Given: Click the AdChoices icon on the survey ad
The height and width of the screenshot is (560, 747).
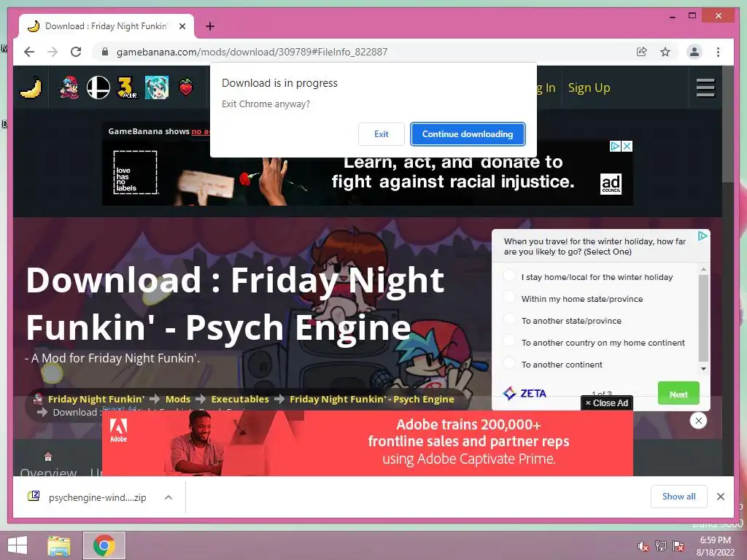Looking at the screenshot, I should 703,236.
